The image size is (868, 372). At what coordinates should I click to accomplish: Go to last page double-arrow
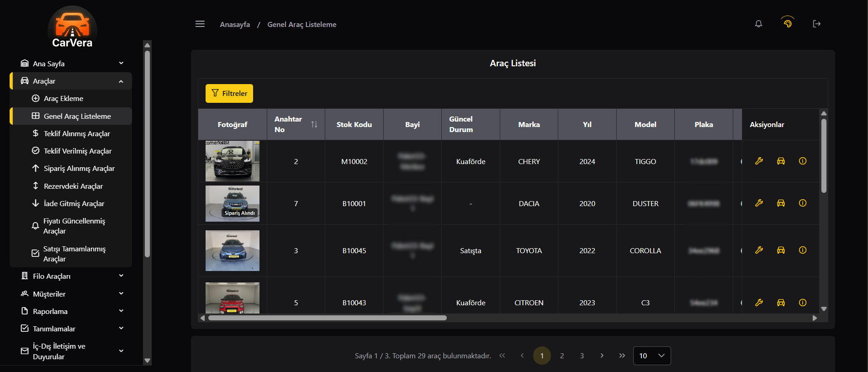pos(622,356)
